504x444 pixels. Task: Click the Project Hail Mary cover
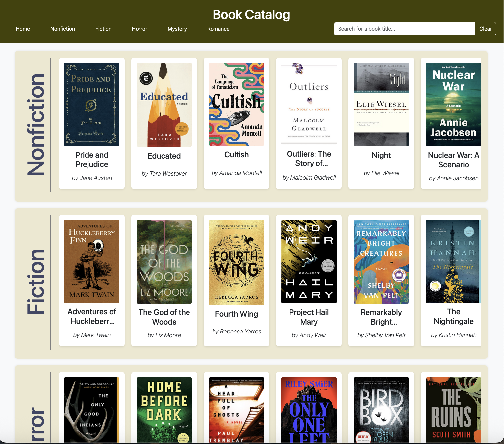tap(309, 261)
